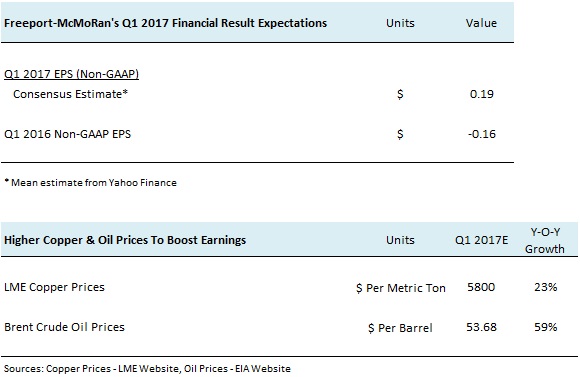Click the 0.19 consensus estimate value
The width and height of the screenshot is (580, 377).
(482, 94)
